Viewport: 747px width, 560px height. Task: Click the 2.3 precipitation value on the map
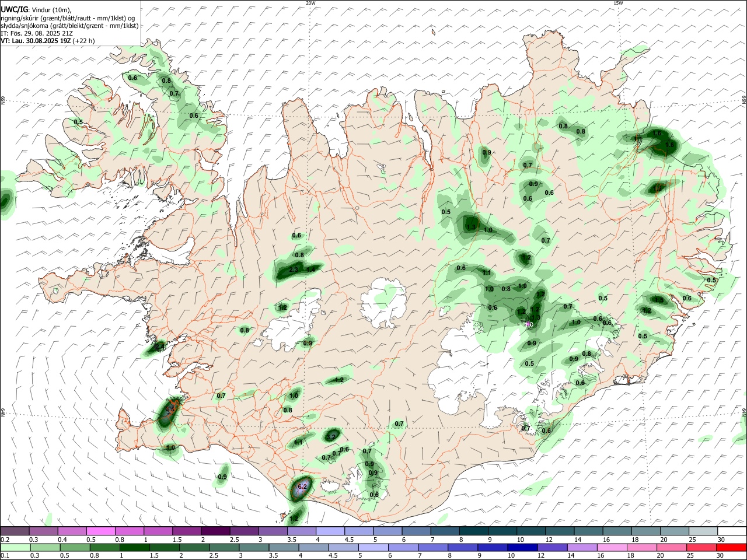pos(294,269)
